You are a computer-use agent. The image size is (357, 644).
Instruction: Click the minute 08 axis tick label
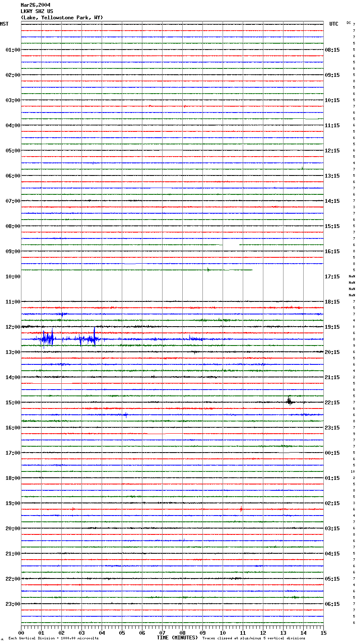tap(182, 633)
